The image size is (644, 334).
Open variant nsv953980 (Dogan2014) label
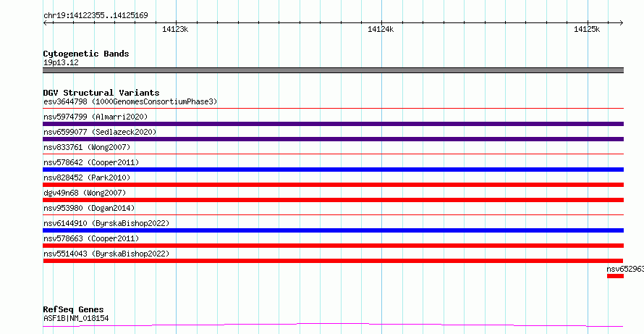coord(89,208)
